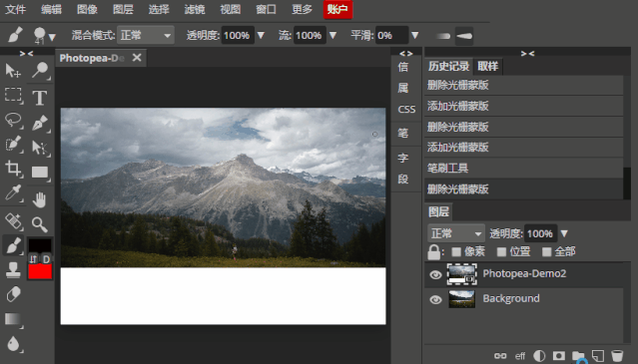Select the Quick Selection brush tool
The height and width of the screenshot is (364, 638).
pyautogui.click(x=13, y=144)
